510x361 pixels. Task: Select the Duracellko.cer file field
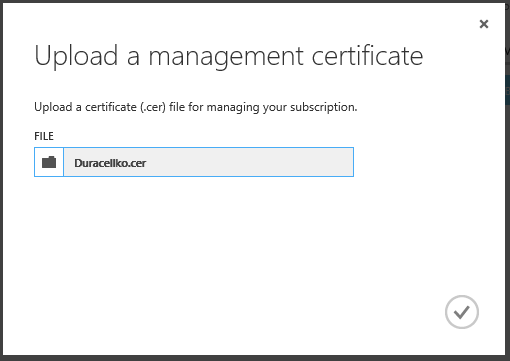(x=208, y=162)
